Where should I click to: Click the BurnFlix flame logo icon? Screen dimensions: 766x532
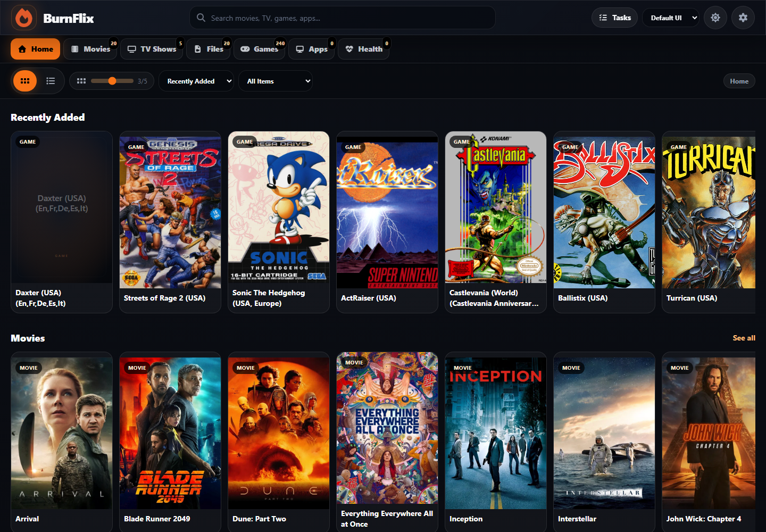23,18
